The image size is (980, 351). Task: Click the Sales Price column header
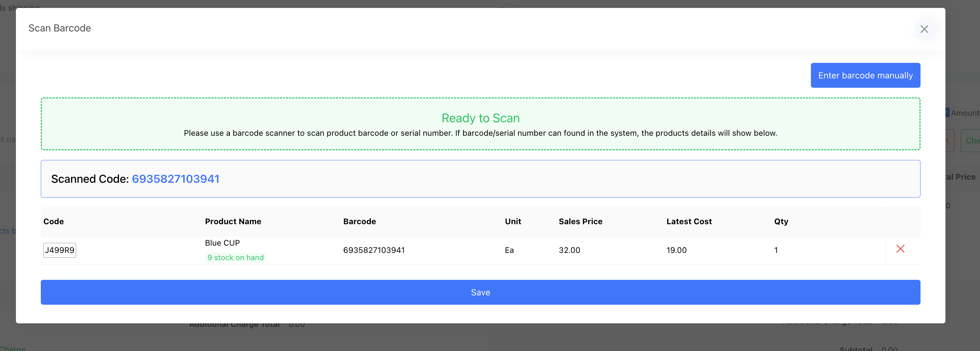[x=580, y=221]
